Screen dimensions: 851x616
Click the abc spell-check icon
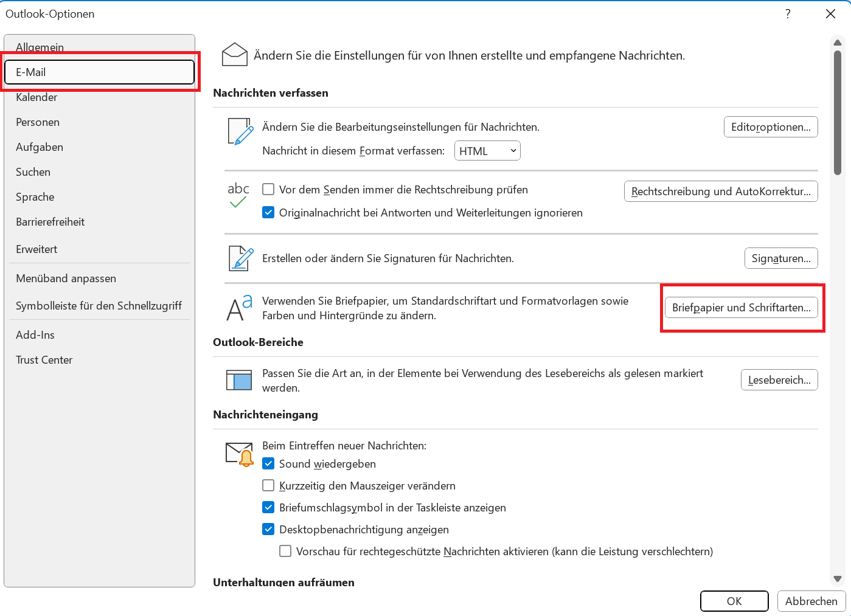(238, 195)
